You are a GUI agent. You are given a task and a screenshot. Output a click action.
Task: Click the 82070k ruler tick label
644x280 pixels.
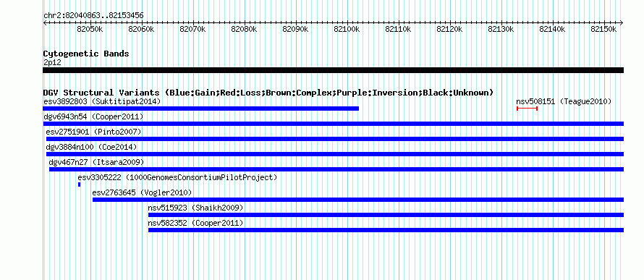tap(192, 29)
